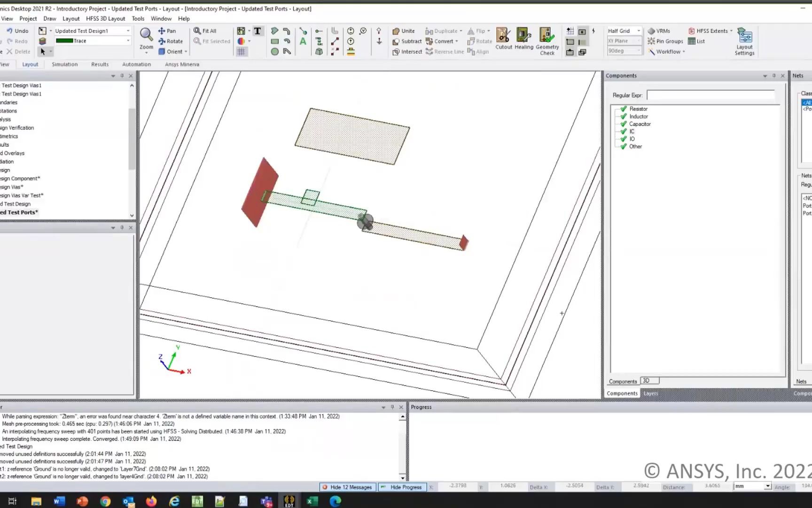Click Hide 12 Messages
Image resolution: width=812 pixels, height=508 pixels.
coord(348,487)
